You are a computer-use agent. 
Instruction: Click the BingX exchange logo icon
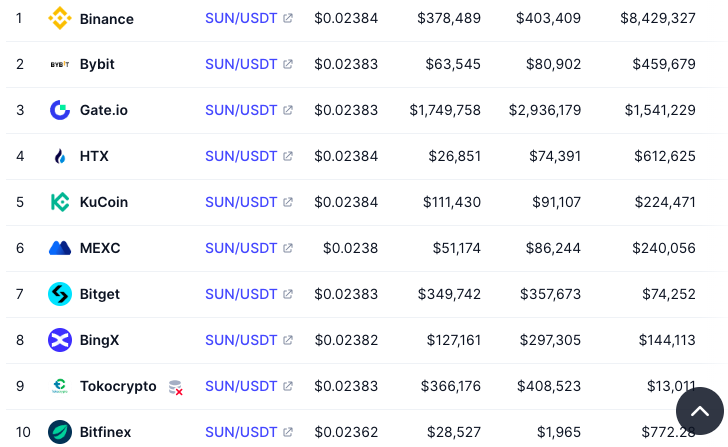[60, 340]
